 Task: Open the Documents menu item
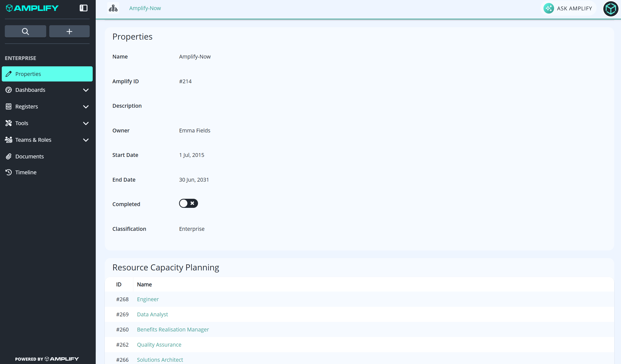(x=47, y=156)
